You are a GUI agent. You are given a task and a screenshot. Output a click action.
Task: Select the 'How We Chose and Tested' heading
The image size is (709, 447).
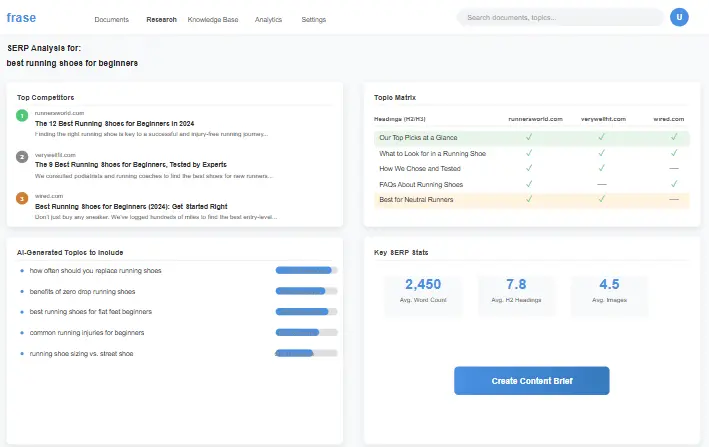tap(420, 169)
